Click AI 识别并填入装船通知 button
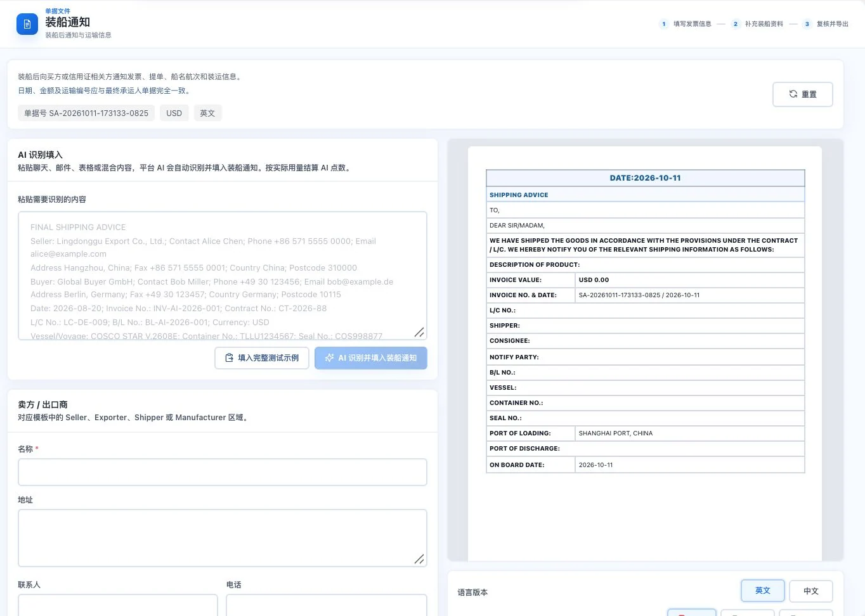Image resolution: width=865 pixels, height=616 pixels. 371,358
